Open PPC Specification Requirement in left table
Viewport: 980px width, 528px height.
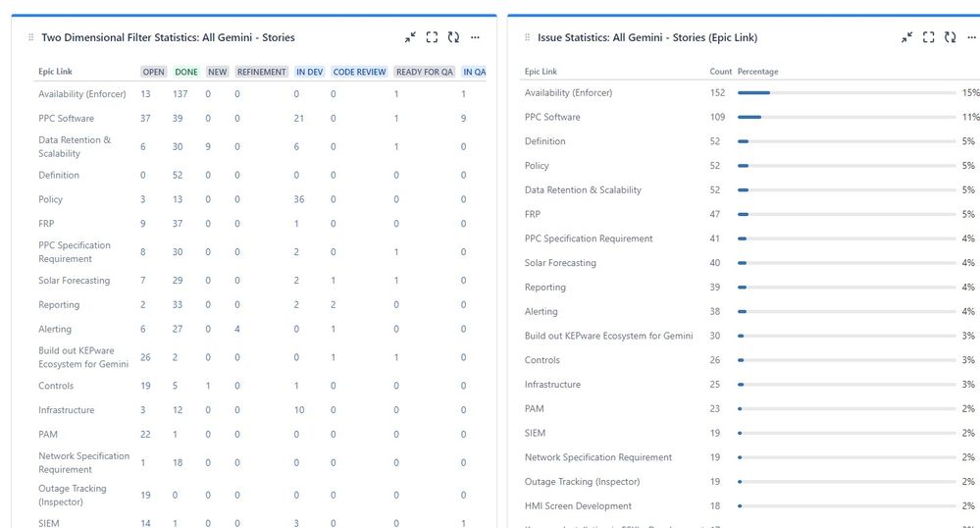tap(75, 252)
